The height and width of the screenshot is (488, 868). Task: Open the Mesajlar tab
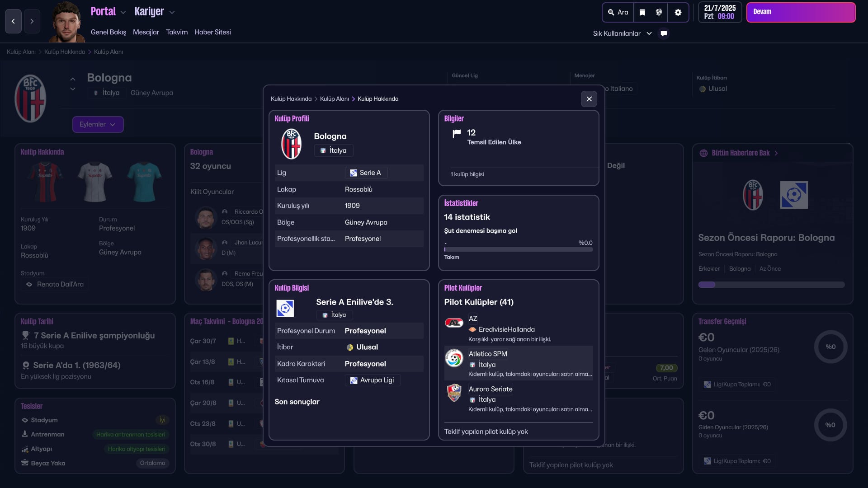[146, 32]
